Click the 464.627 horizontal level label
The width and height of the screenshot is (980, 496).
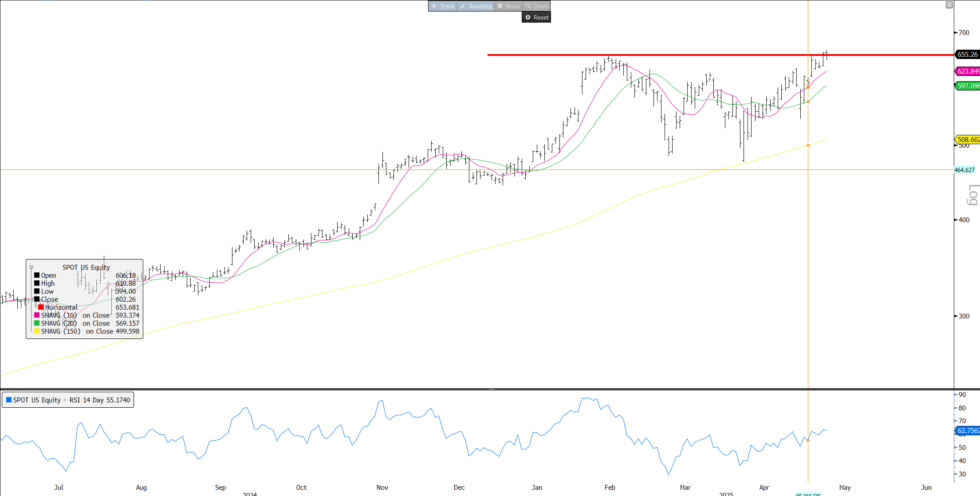coord(964,170)
